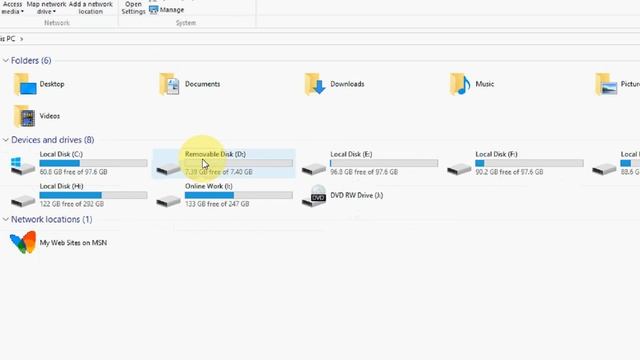Image resolution: width=640 pixels, height=360 pixels.
Task: Click the Online Work (I:) label
Action: point(209,186)
